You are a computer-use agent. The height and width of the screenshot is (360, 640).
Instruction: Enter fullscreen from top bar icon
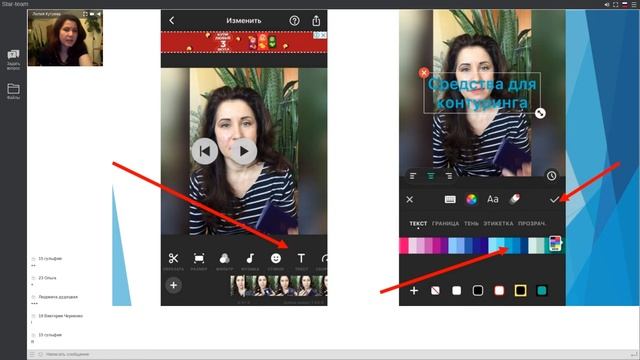click(616, 4)
